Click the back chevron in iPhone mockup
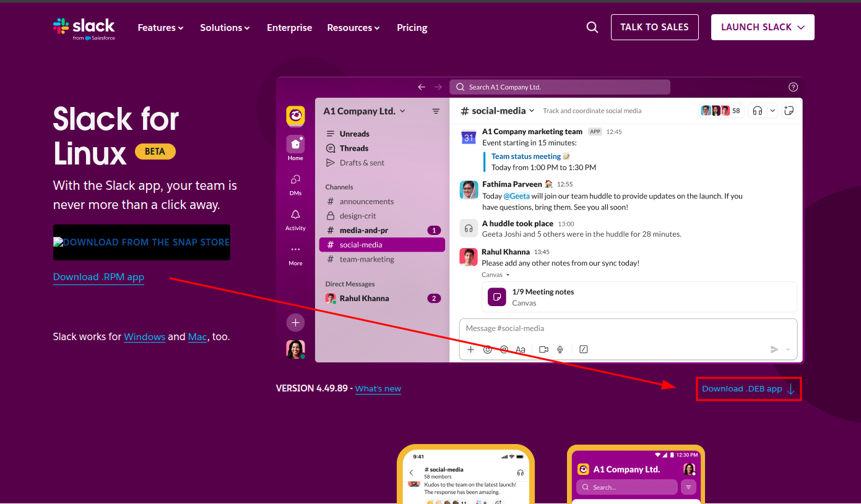The image size is (861, 504). [x=412, y=473]
